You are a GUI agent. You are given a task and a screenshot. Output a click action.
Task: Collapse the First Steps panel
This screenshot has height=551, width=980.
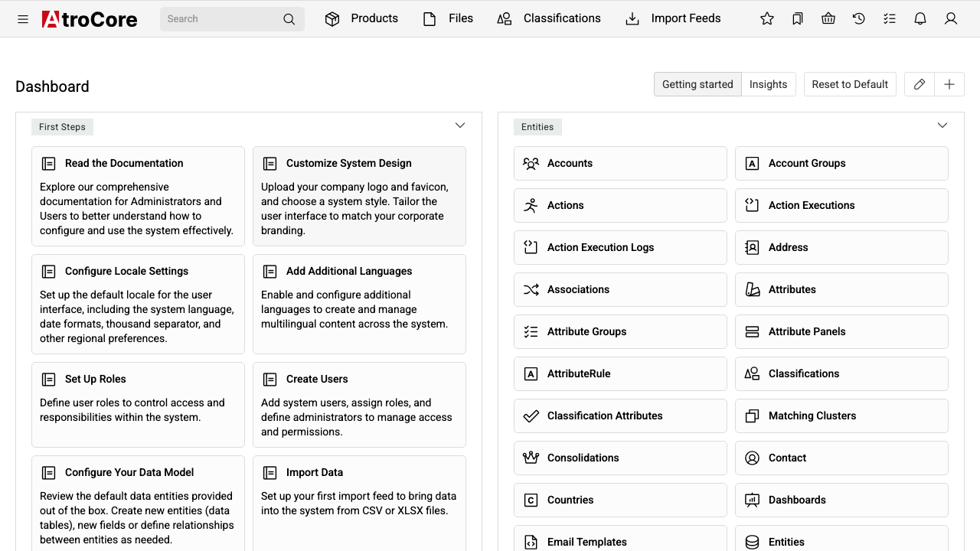[460, 126]
